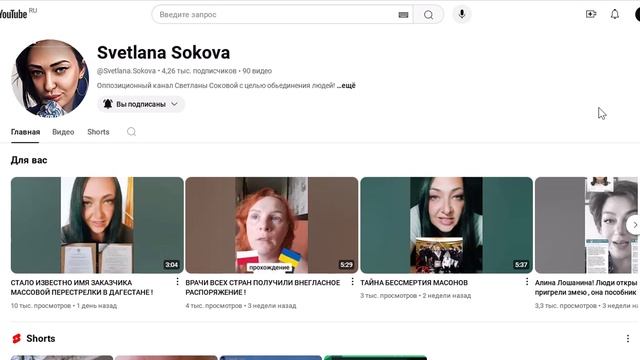Click the 'Shorts' section heading text
The image size is (640, 360).
click(x=41, y=338)
